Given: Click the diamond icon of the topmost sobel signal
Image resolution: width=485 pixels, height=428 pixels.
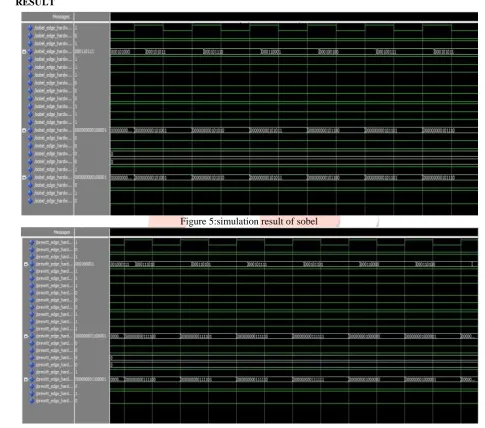Looking at the screenshot, I should coord(30,28).
